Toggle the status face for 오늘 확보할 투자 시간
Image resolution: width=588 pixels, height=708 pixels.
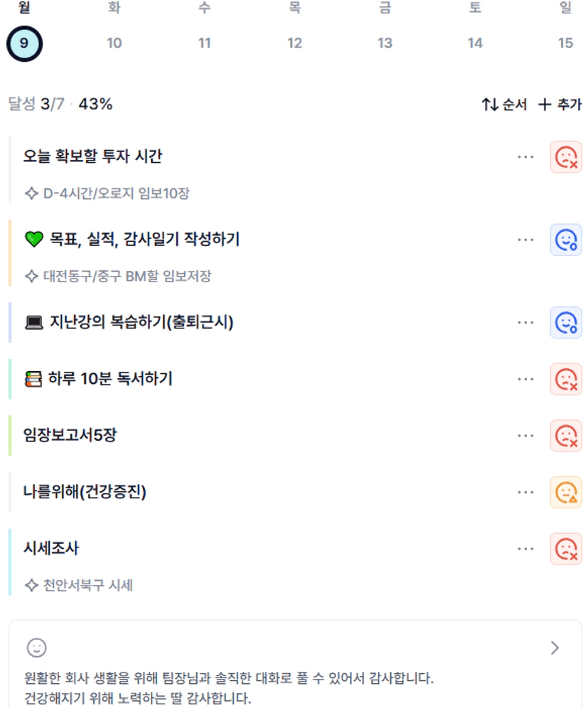(566, 156)
